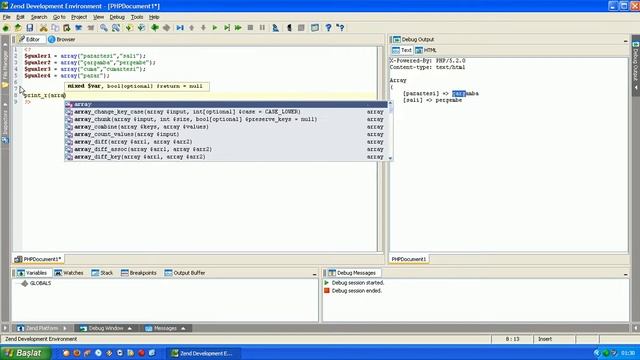Select the PHPDocument1* editor file tab
Image resolution: width=640 pixels, height=360 pixels.
pyautogui.click(x=38, y=259)
